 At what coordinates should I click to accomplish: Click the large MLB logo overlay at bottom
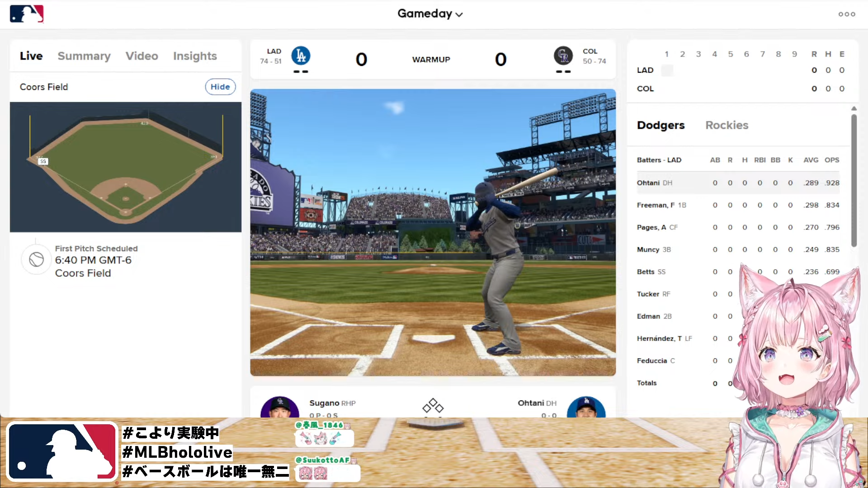click(62, 452)
